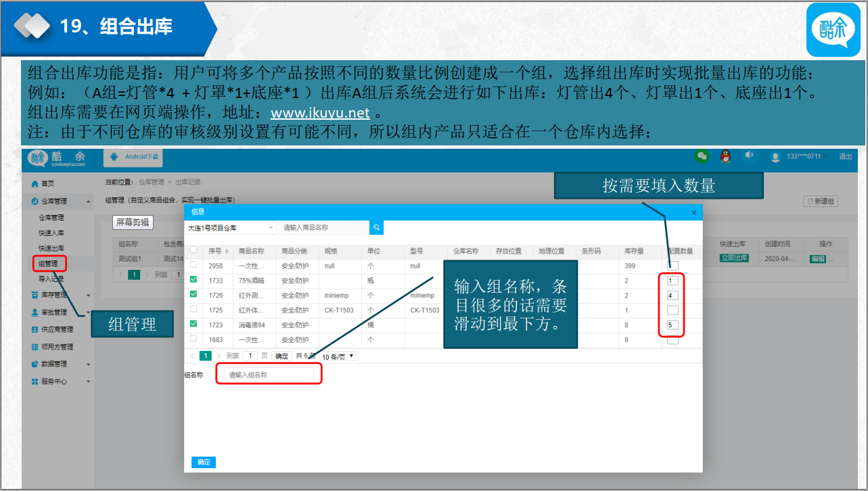Uncheck the row 1723 消毒液84 checkbox
Viewport: 868px width, 491px height.
tap(193, 325)
